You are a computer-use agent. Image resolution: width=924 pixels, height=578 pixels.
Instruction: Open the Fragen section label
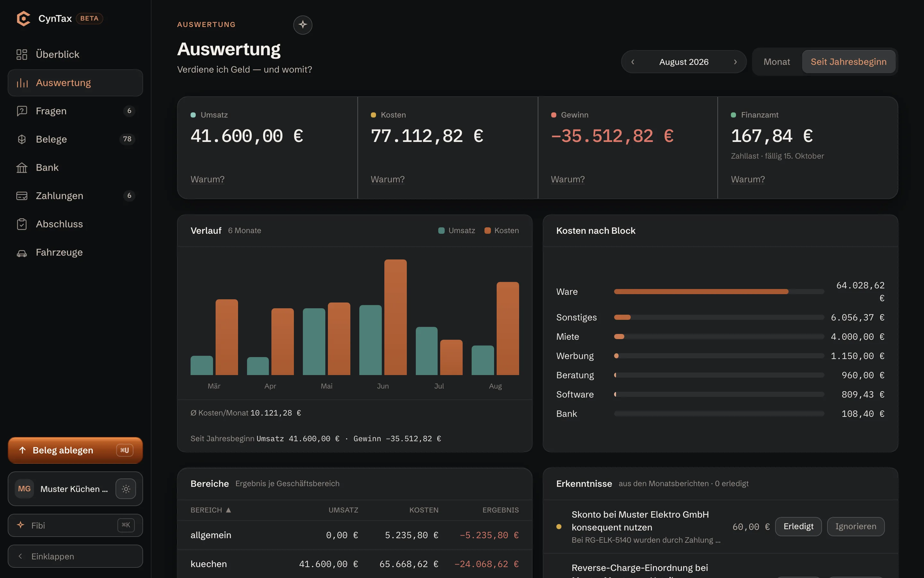(51, 111)
